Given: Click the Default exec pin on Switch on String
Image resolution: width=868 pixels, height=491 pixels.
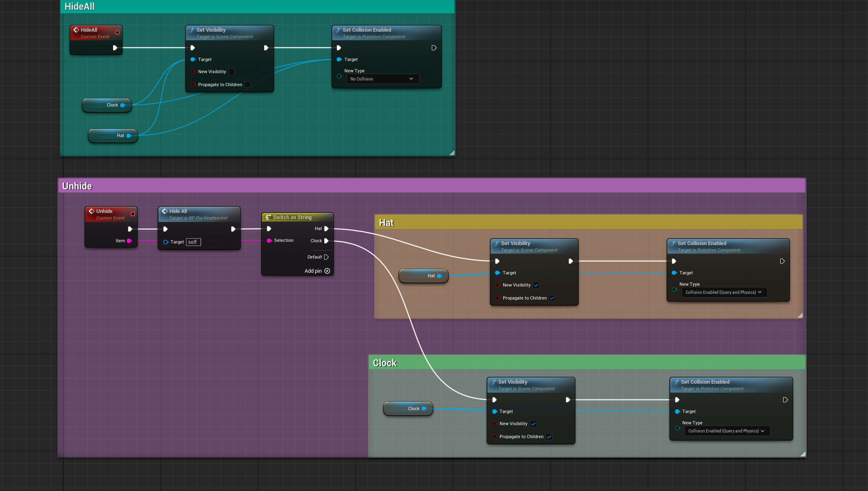Looking at the screenshot, I should click(326, 257).
